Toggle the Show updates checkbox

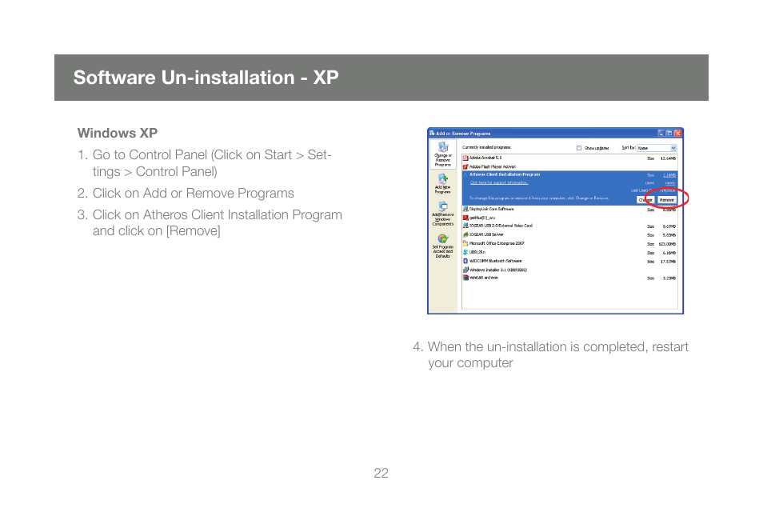coord(579,148)
